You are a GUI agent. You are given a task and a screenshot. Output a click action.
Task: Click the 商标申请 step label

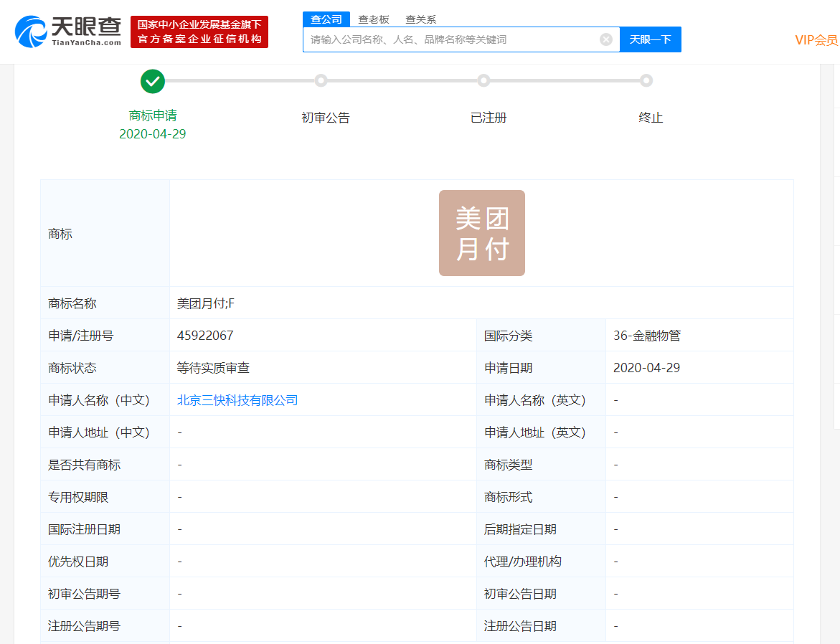(153, 115)
